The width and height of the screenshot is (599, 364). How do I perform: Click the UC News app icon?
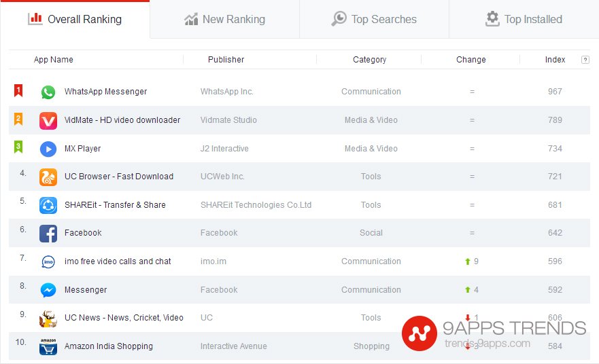point(48,318)
